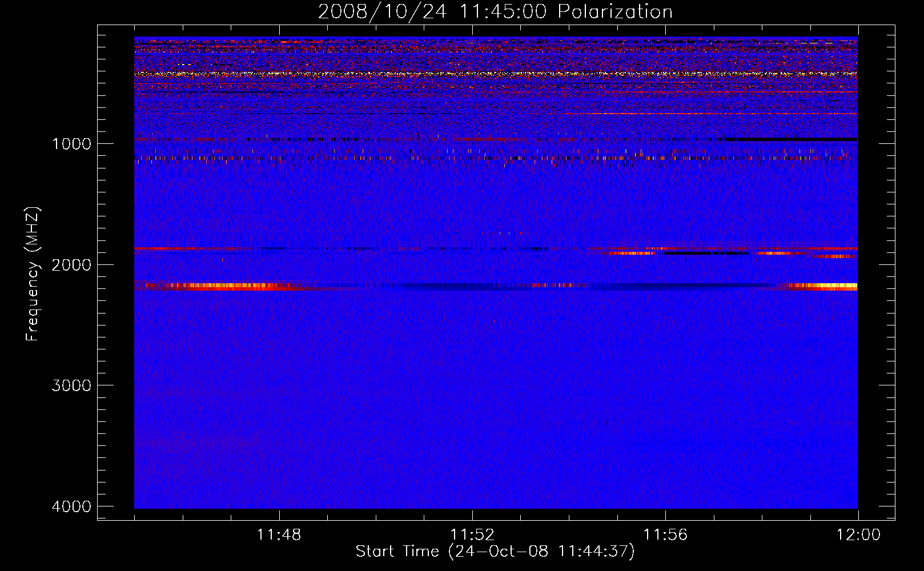The height and width of the screenshot is (571, 924).
Task: Click the bright yellow band near 2200 MHz
Action: 822,286
